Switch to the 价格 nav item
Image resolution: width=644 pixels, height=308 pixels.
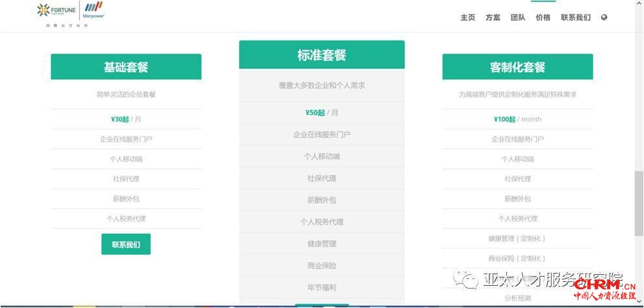pyautogui.click(x=543, y=18)
